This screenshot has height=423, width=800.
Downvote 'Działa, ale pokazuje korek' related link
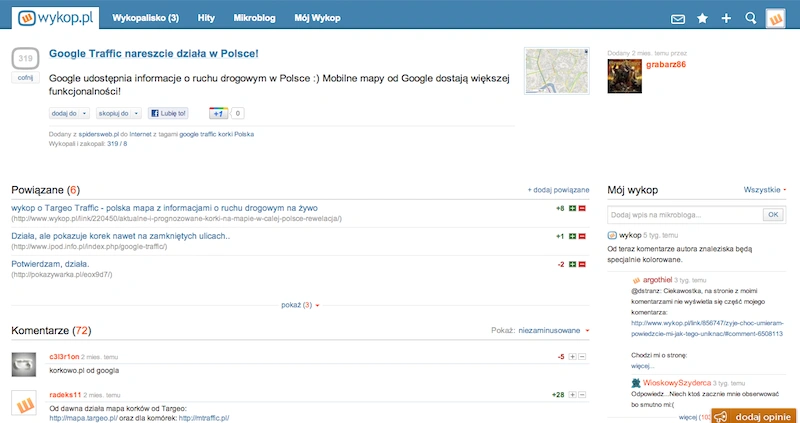(582, 236)
